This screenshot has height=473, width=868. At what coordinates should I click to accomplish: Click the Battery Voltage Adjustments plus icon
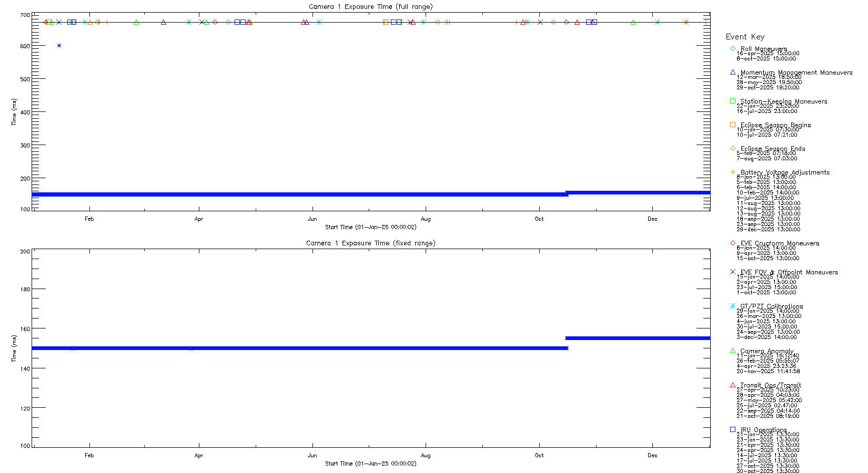pyautogui.click(x=733, y=172)
